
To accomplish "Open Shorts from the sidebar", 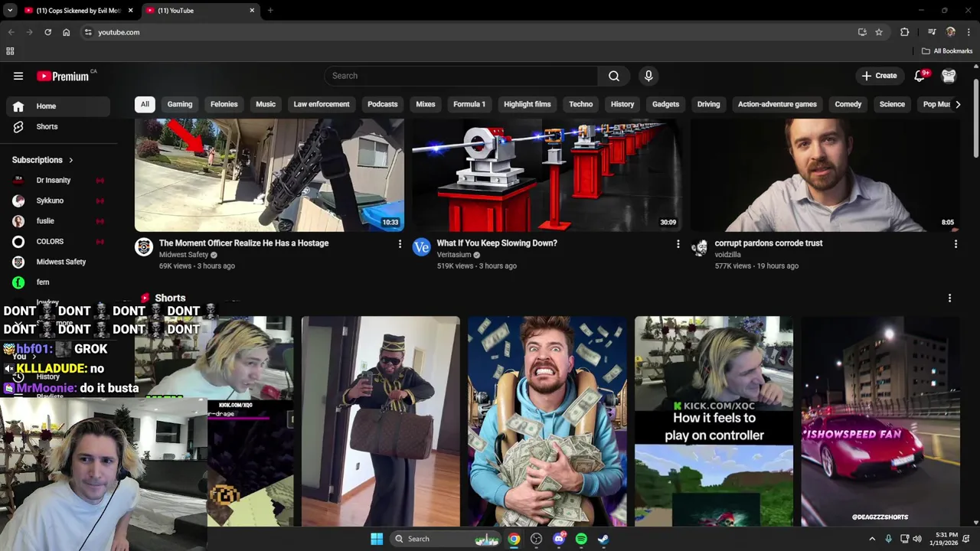I will 58,126.
